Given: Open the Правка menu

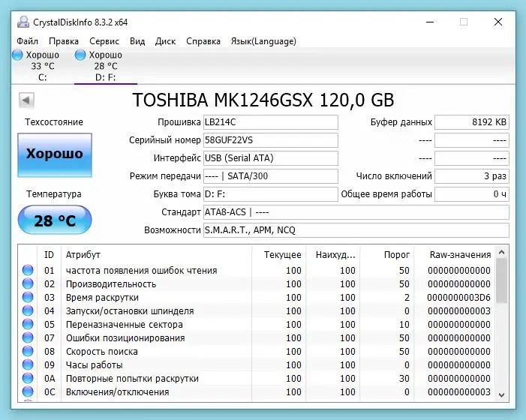Looking at the screenshot, I should pos(64,41).
